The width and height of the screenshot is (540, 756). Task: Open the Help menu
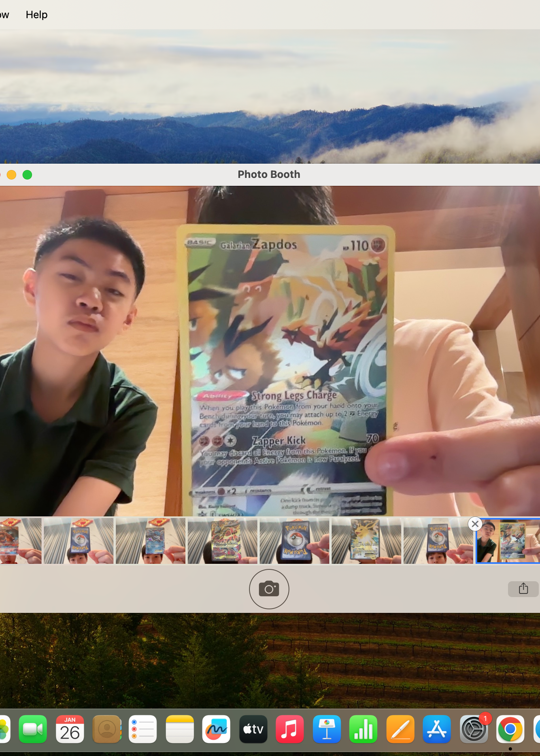pos(36,15)
